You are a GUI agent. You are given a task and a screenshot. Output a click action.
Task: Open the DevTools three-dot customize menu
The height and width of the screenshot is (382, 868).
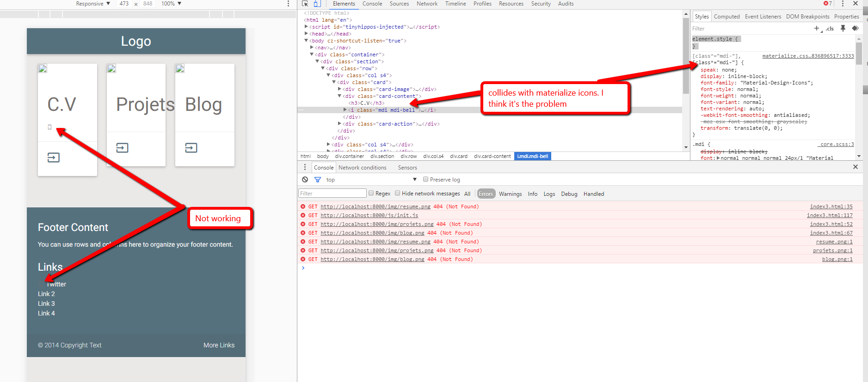pos(843,4)
